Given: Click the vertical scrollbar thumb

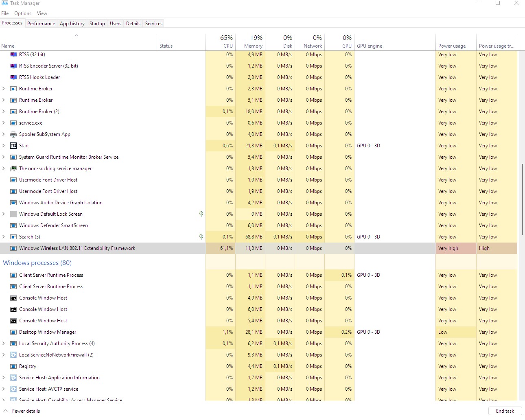Looking at the screenshot, I should click(x=523, y=199).
